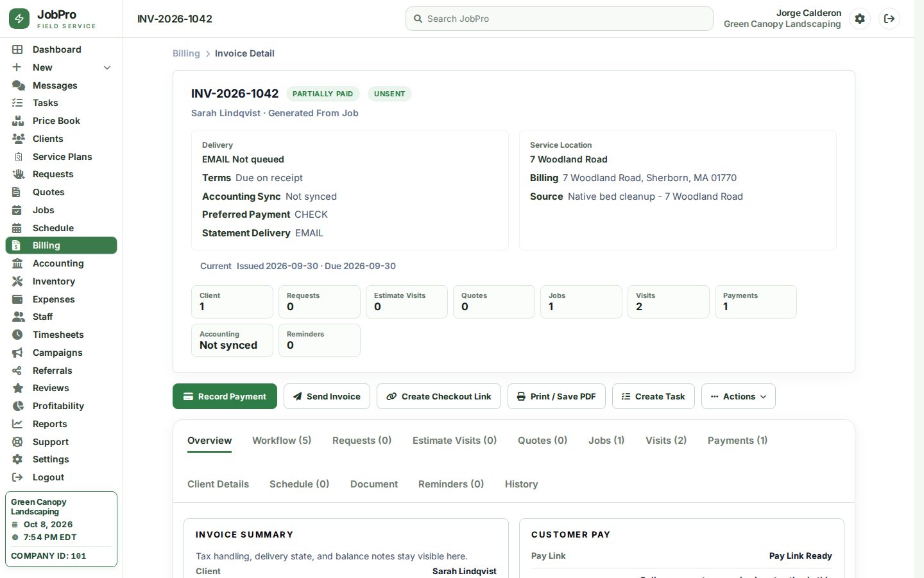Image resolution: width=924 pixels, height=578 pixels.
Task: Switch to the Workflow (5) tab
Action: (x=282, y=441)
